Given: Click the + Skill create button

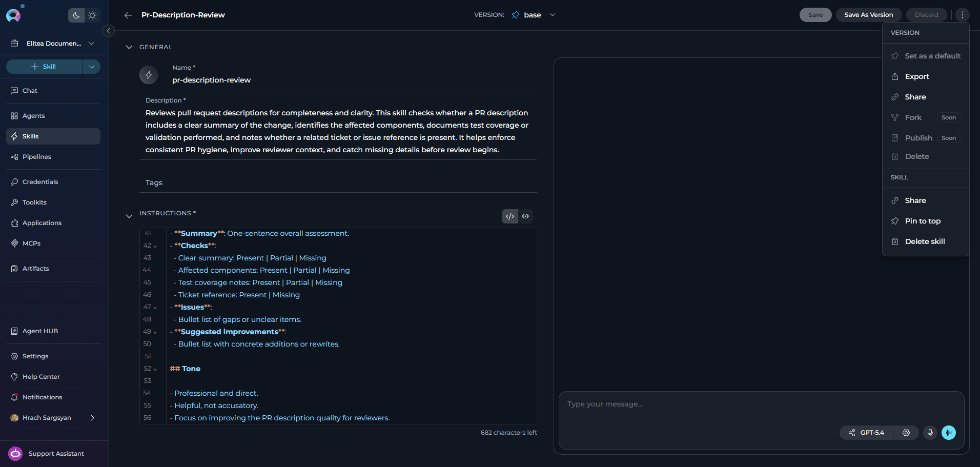Looking at the screenshot, I should pos(44,67).
